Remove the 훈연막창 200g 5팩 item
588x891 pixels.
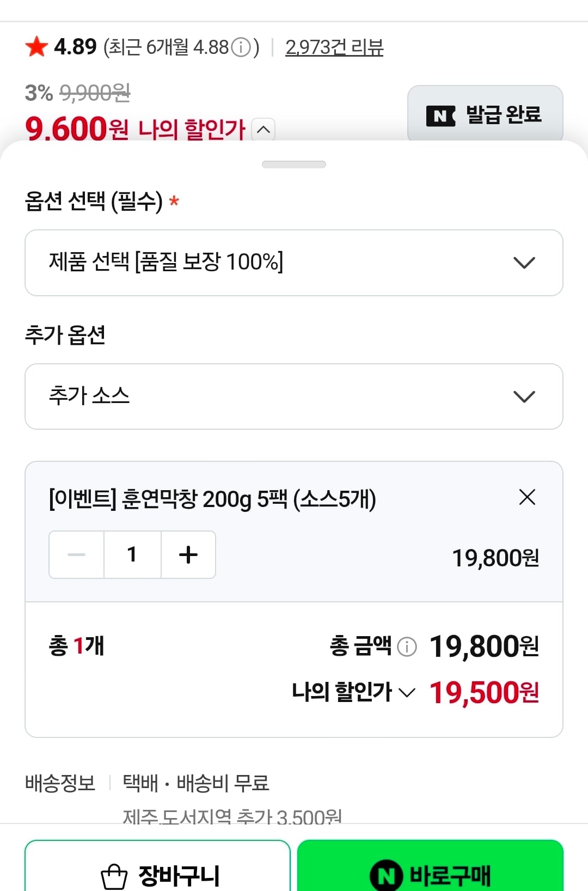[x=527, y=497]
